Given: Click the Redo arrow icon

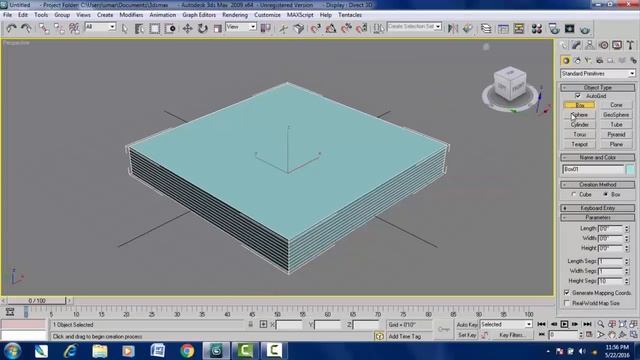Looking at the screenshot, I should pyautogui.click(x=27, y=28).
